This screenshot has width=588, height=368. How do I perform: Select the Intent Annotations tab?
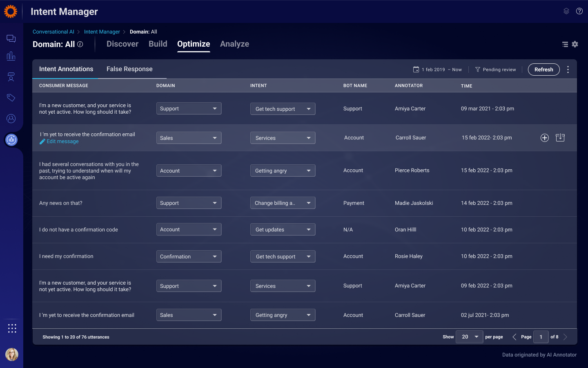point(66,69)
